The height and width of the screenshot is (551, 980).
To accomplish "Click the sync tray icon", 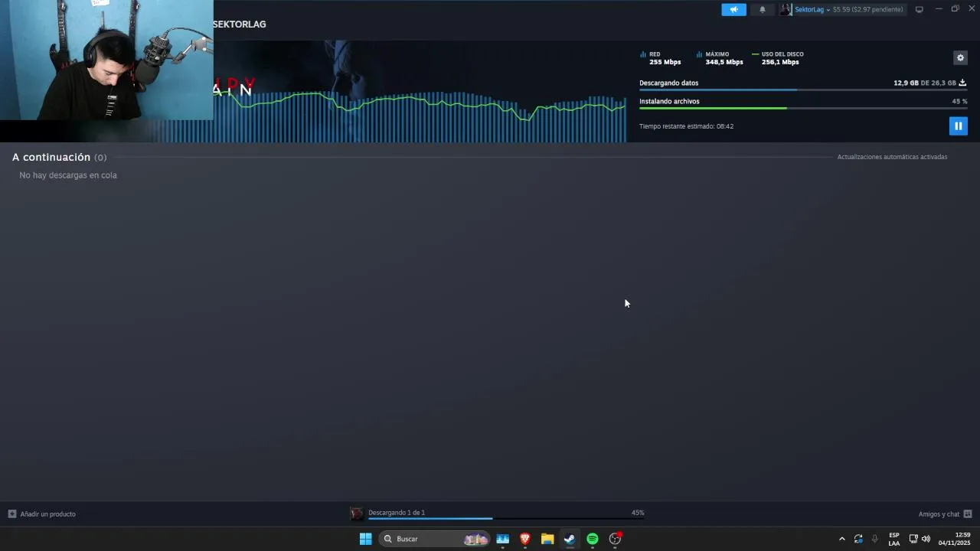I will point(858,539).
